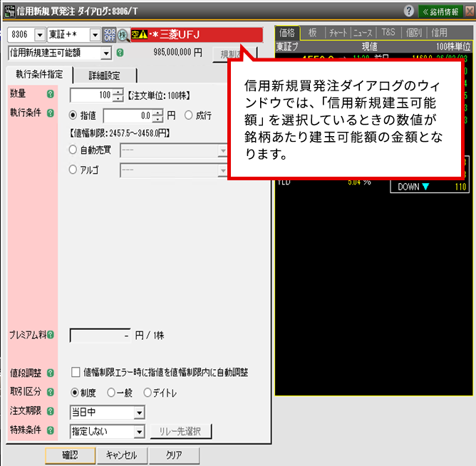
Task: Click the プレミアム料 input field
Action: pyautogui.click(x=100, y=336)
